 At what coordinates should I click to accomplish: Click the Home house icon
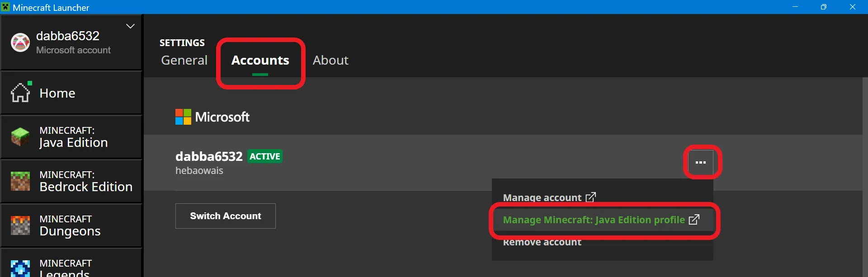(x=20, y=93)
